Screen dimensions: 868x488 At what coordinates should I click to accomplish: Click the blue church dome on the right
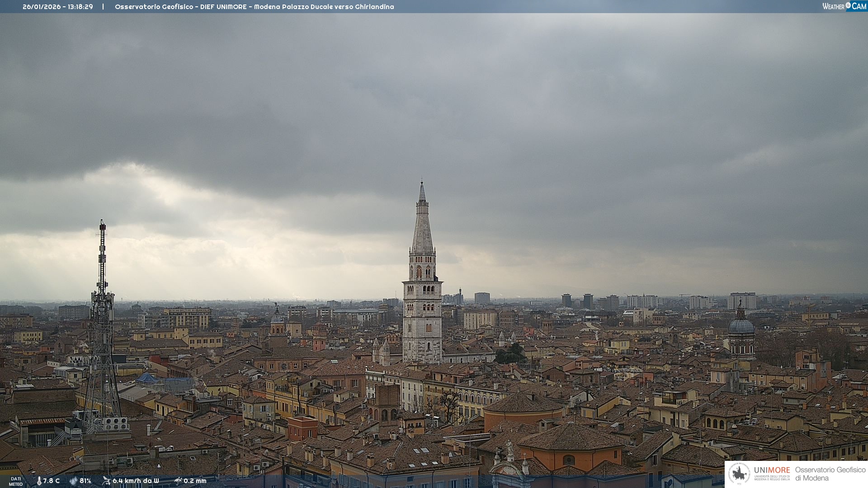pos(741,326)
